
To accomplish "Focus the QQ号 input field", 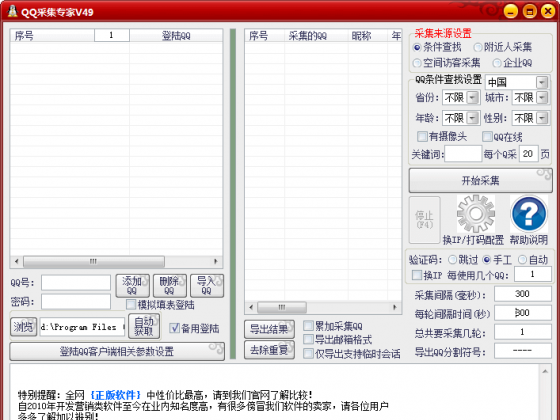I will tap(76, 282).
